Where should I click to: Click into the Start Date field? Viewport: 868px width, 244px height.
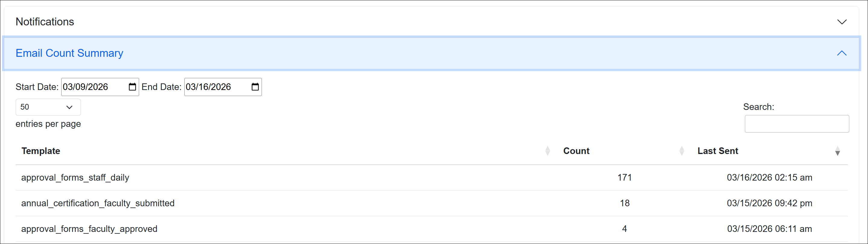tap(91, 87)
